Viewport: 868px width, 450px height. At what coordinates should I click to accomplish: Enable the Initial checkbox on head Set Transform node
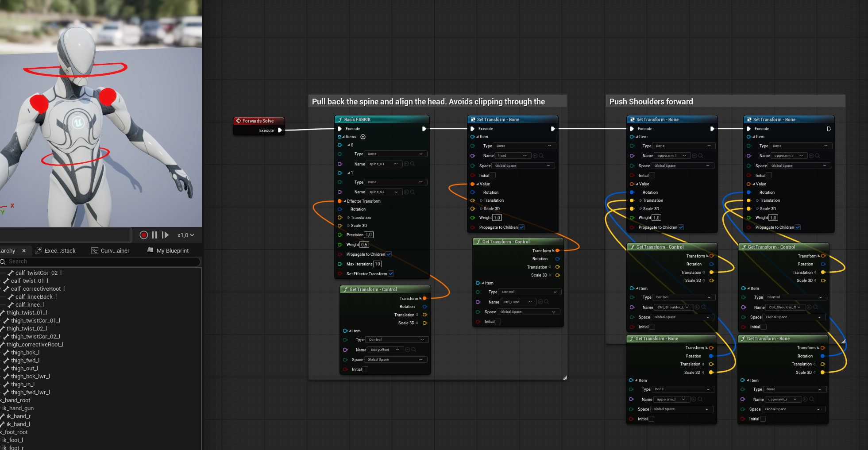point(493,175)
